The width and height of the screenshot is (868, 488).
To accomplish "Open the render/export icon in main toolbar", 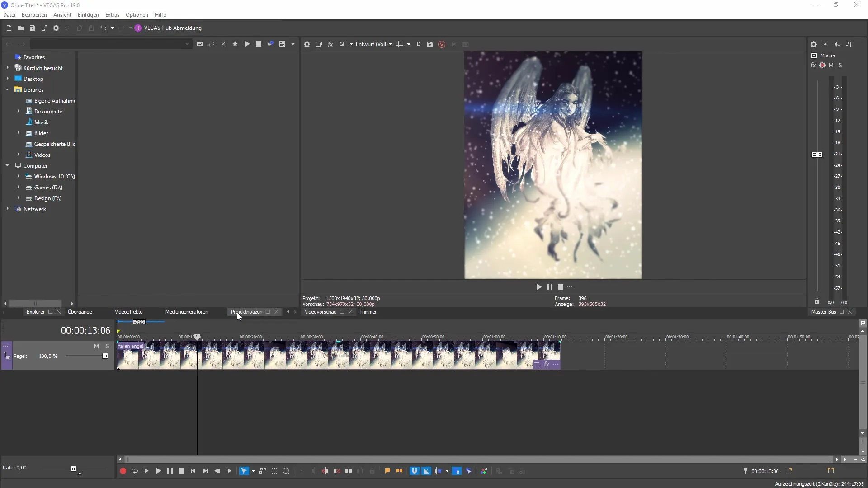I will coord(44,28).
